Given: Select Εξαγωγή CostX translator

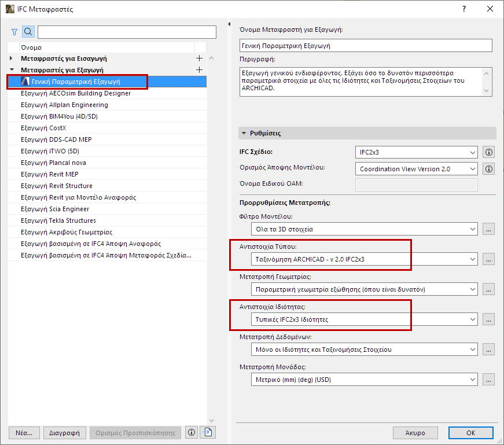Looking at the screenshot, I should (x=108, y=128).
